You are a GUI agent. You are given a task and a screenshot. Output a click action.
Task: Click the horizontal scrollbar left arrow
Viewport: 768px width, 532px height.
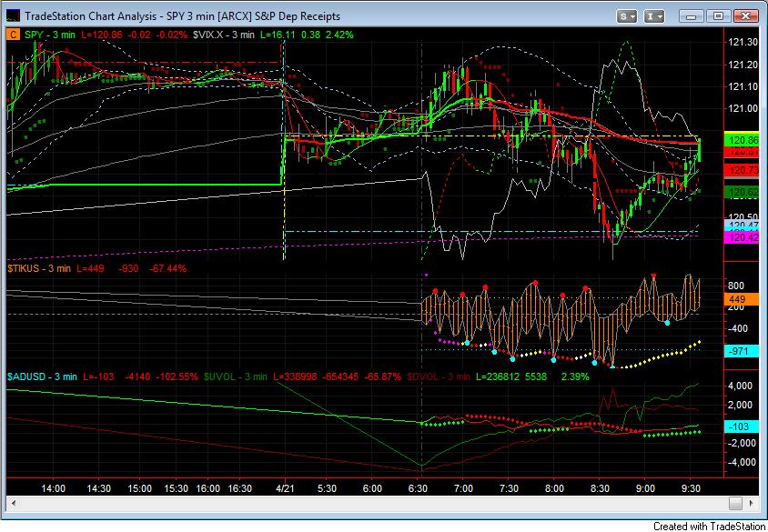(14, 503)
